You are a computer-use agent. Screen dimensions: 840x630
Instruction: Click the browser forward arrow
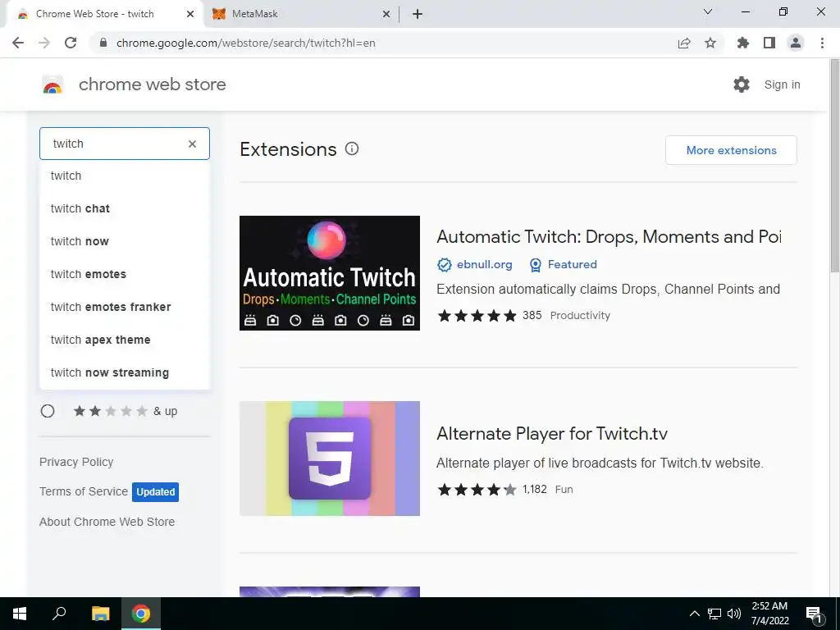click(44, 43)
